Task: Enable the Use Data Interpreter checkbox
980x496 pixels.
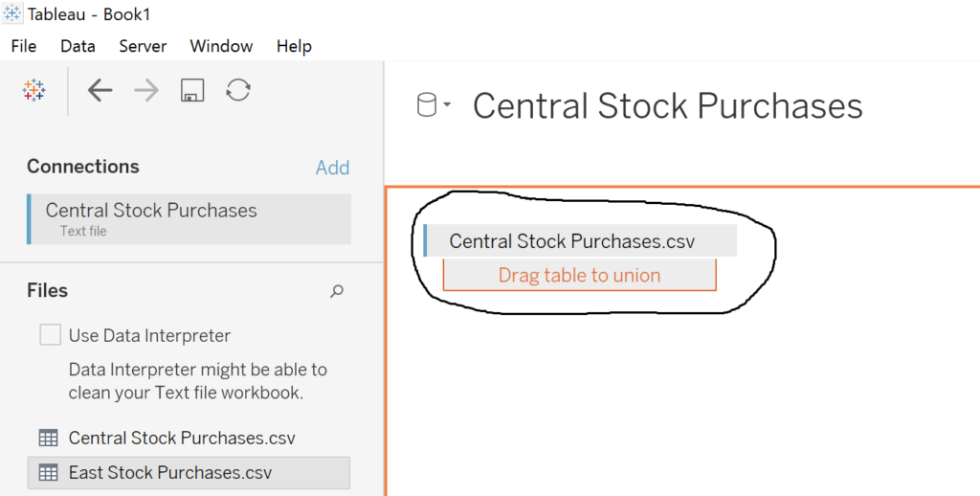Action: 50,335
